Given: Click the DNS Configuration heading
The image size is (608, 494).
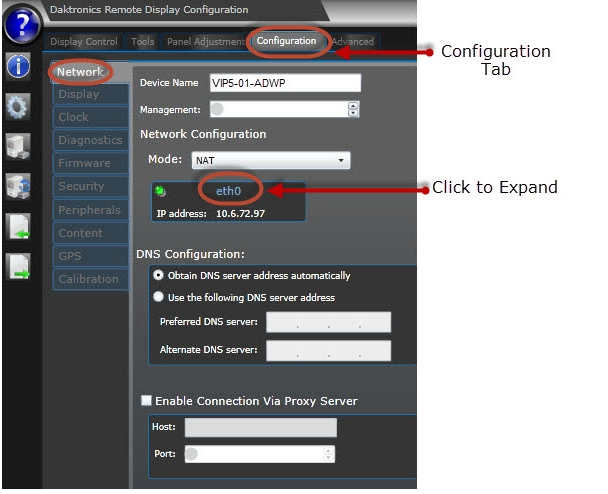Looking at the screenshot, I should click(190, 254).
